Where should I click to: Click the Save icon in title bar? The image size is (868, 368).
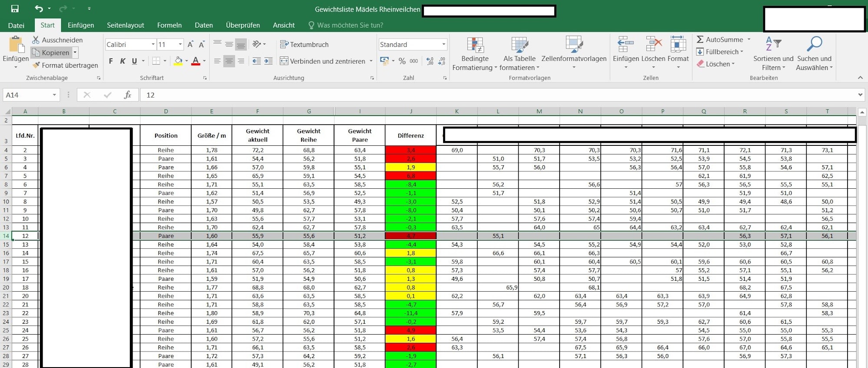pos(15,9)
